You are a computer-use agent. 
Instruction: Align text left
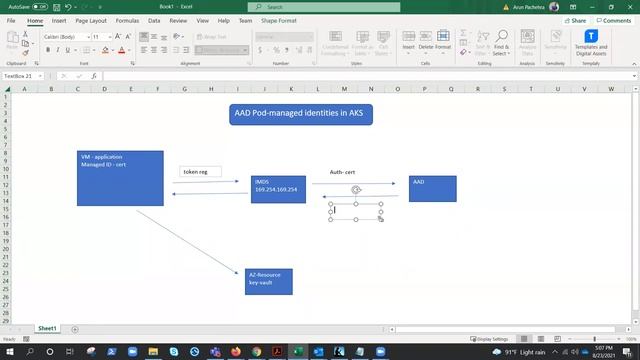coord(144,50)
